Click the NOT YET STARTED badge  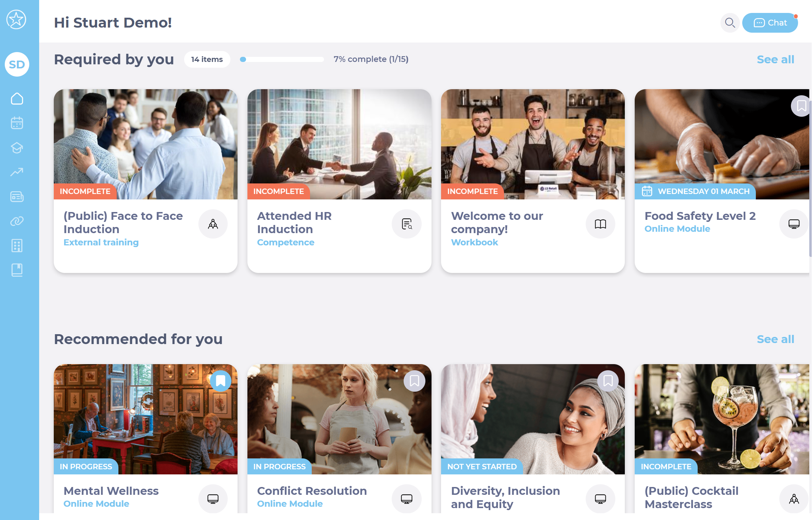(x=482, y=467)
